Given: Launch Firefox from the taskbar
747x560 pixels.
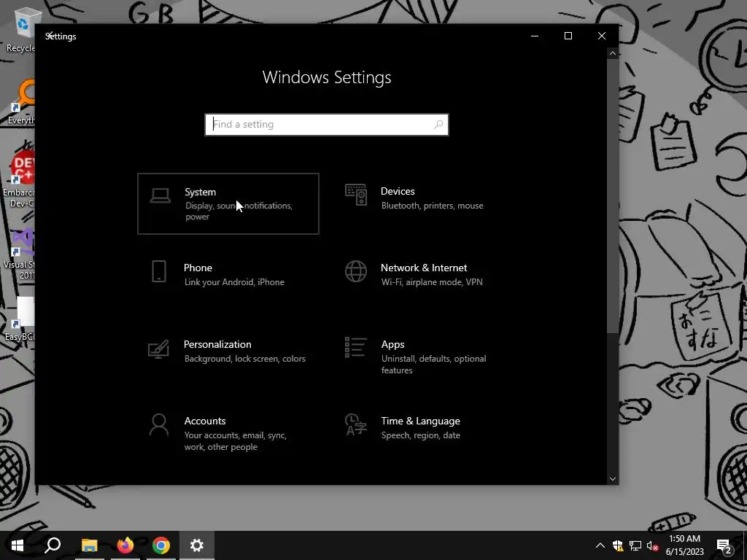Looking at the screenshot, I should 125,545.
